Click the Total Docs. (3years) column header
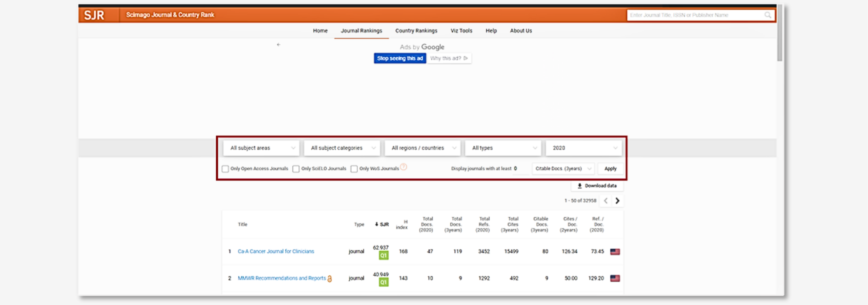 coord(454,224)
